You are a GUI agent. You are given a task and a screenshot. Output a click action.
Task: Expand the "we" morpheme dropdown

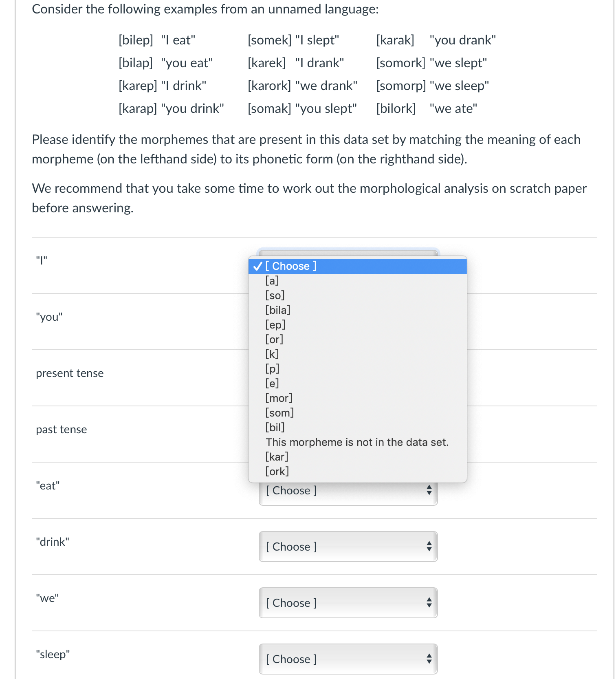pyautogui.click(x=348, y=603)
